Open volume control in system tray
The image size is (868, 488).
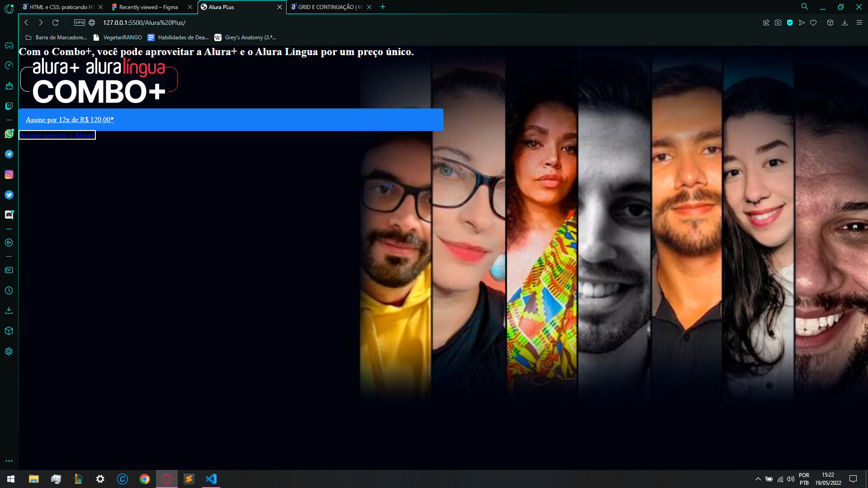[791, 479]
